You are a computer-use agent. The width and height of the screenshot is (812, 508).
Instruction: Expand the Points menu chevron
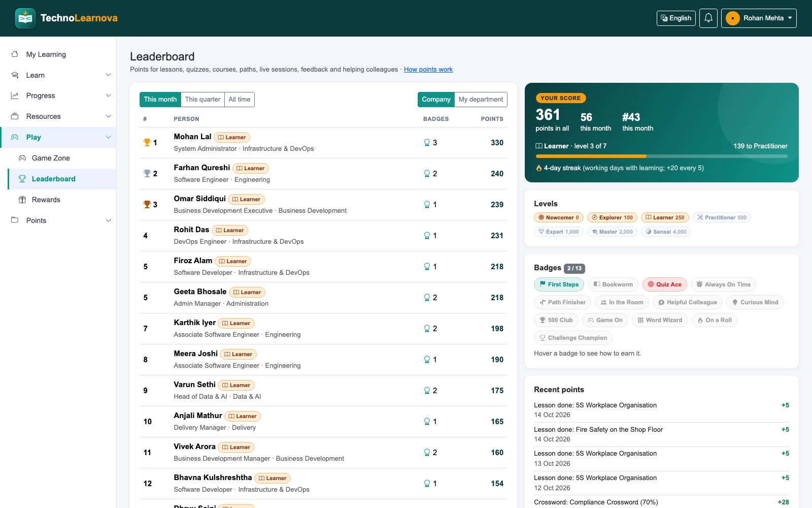pyautogui.click(x=108, y=220)
